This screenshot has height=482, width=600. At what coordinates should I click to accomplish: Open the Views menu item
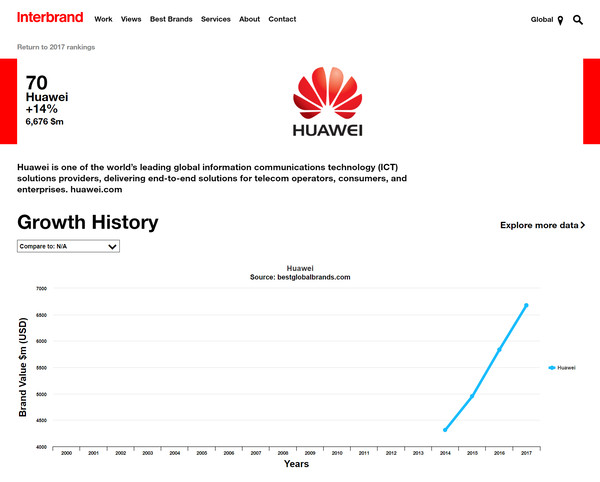pos(131,19)
